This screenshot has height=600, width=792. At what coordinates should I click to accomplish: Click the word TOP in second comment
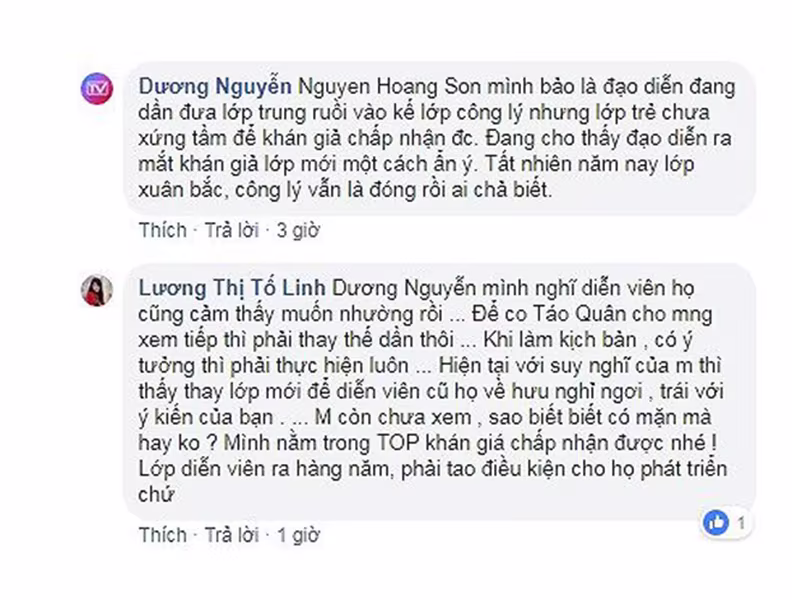399,443
